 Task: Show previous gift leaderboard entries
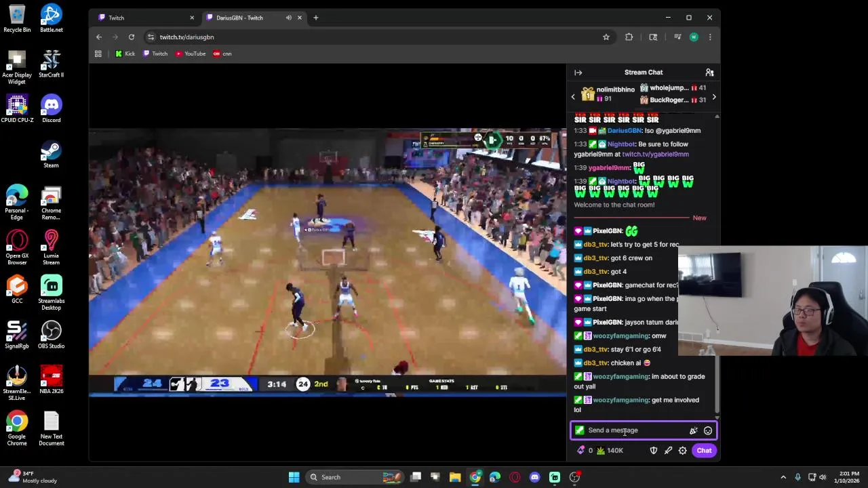(573, 97)
